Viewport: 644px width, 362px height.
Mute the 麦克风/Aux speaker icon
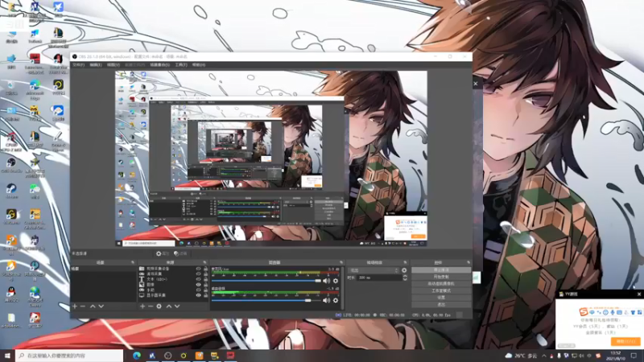point(326,281)
